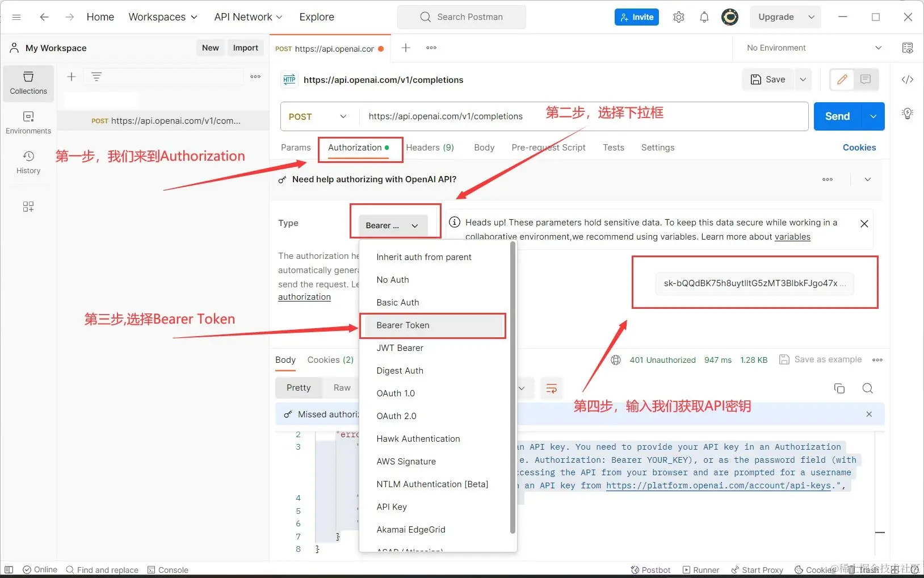This screenshot has width=924, height=578.
Task: Copy the response body
Action: (x=839, y=388)
